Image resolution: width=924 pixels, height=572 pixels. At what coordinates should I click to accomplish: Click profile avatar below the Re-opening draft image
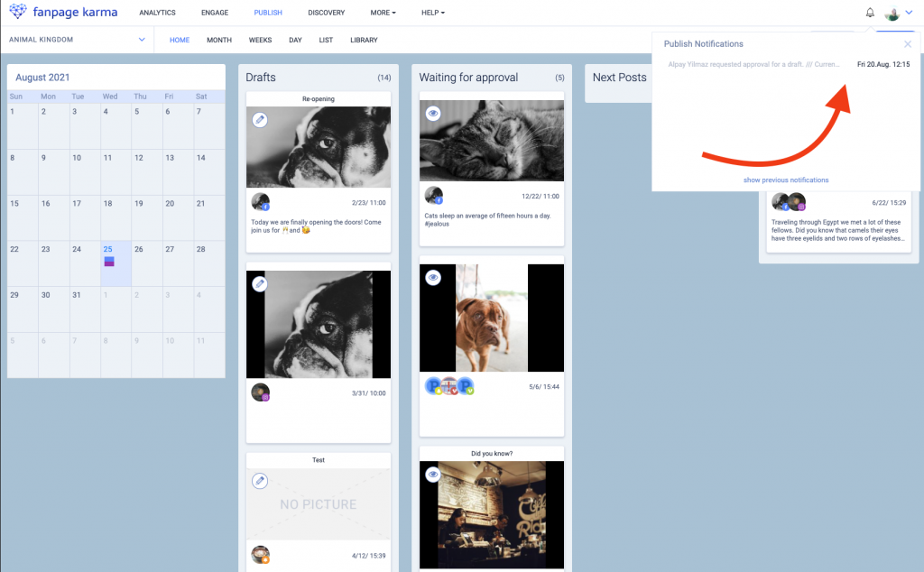tap(260, 202)
